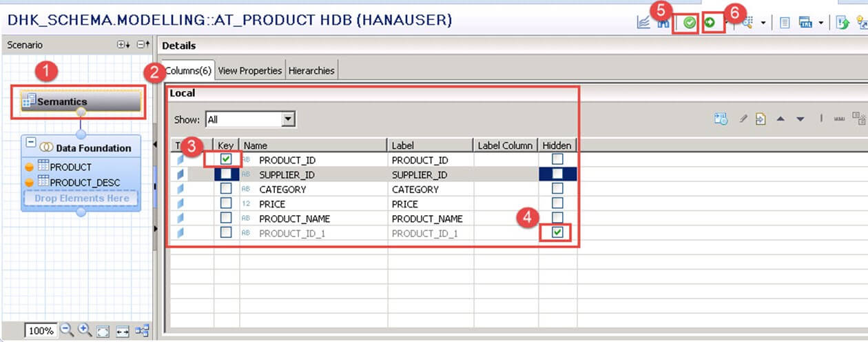868x342 pixels.
Task: Uncheck the Hidden checkbox for PRODUCT_ID_1
Action: [x=558, y=233]
